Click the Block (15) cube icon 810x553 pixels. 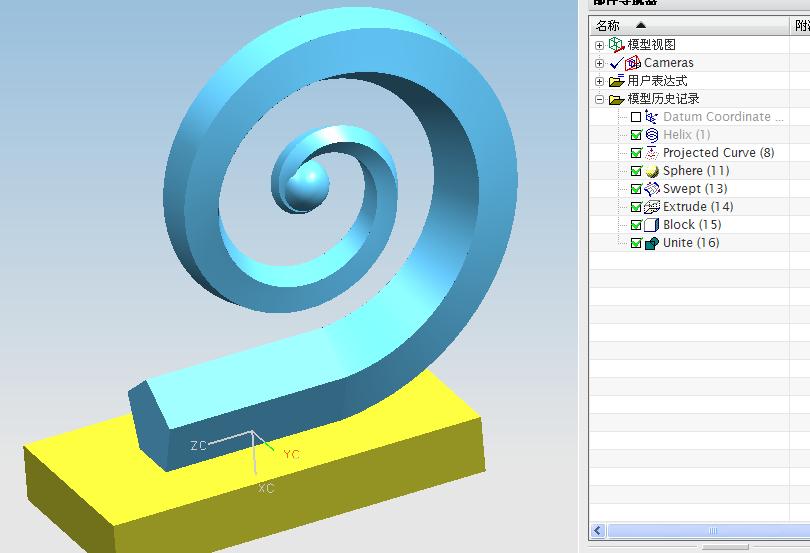(x=652, y=225)
